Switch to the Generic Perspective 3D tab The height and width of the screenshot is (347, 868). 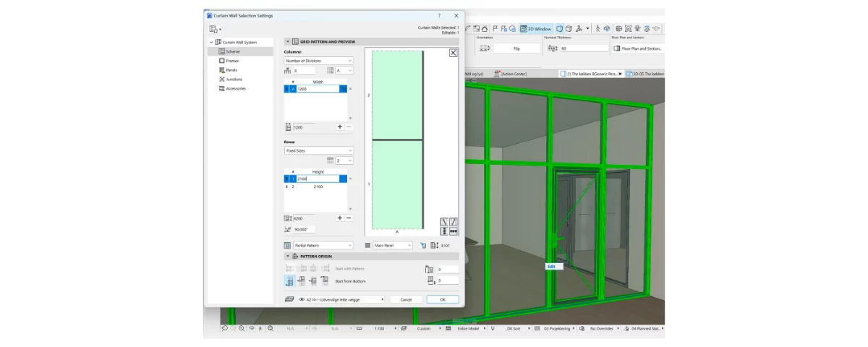point(592,74)
